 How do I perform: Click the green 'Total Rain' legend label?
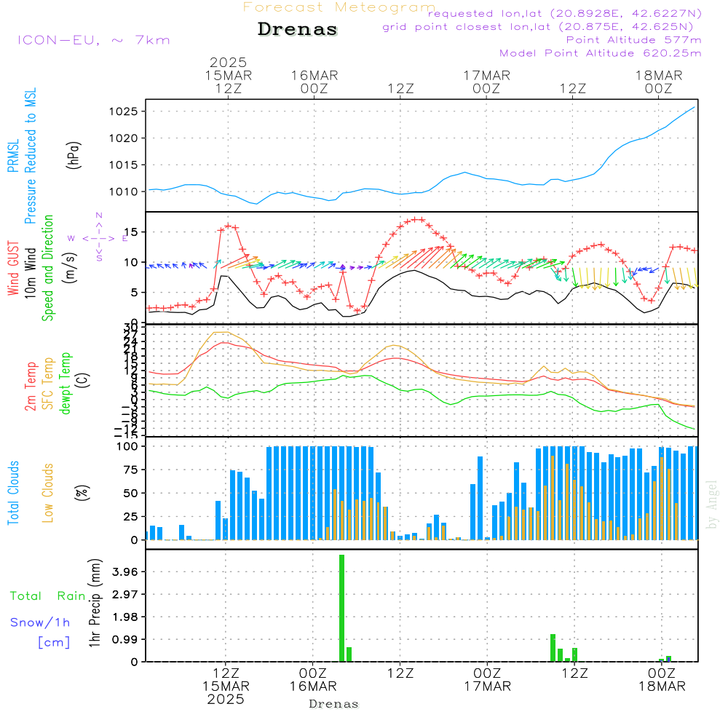(48, 596)
